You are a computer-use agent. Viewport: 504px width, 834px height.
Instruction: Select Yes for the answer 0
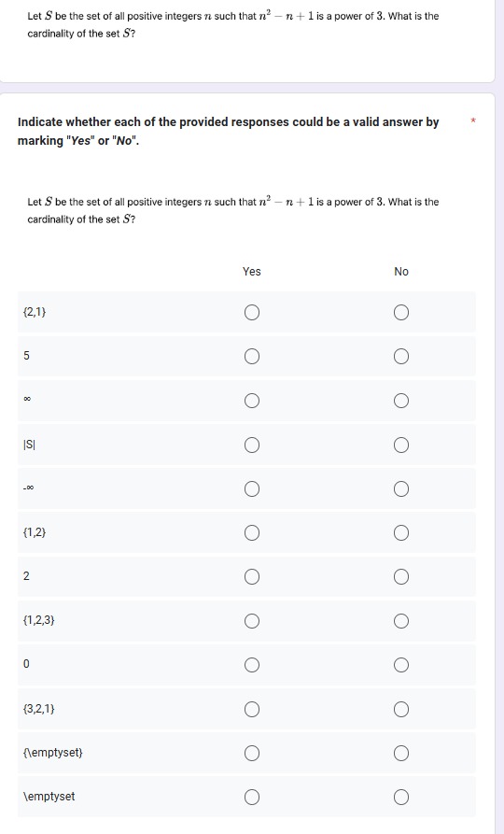pyautogui.click(x=252, y=665)
